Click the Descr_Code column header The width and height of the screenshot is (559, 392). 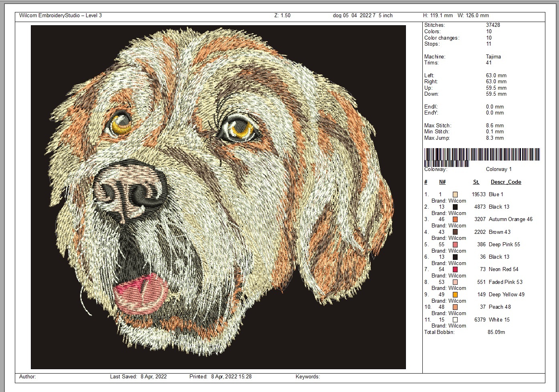(506, 182)
